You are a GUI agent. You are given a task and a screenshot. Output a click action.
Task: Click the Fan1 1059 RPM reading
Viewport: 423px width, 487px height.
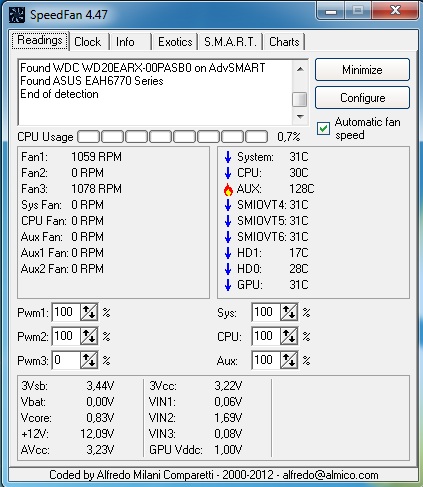pyautogui.click(x=96, y=157)
